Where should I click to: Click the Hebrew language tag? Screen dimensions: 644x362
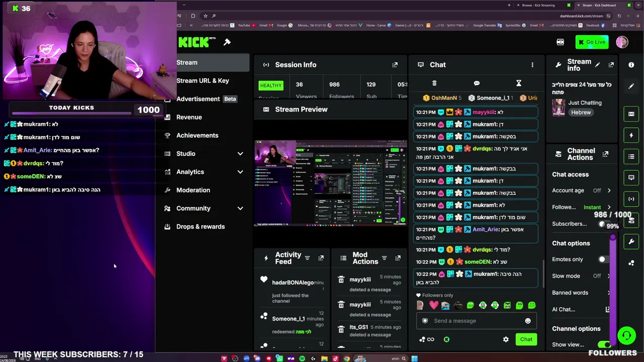point(581,113)
